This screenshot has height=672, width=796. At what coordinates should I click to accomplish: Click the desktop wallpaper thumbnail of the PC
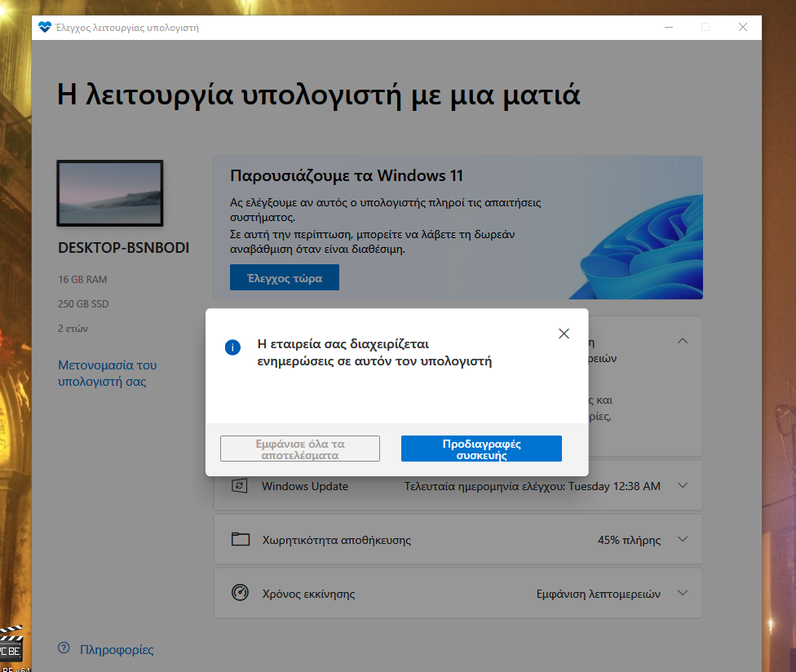click(110, 192)
